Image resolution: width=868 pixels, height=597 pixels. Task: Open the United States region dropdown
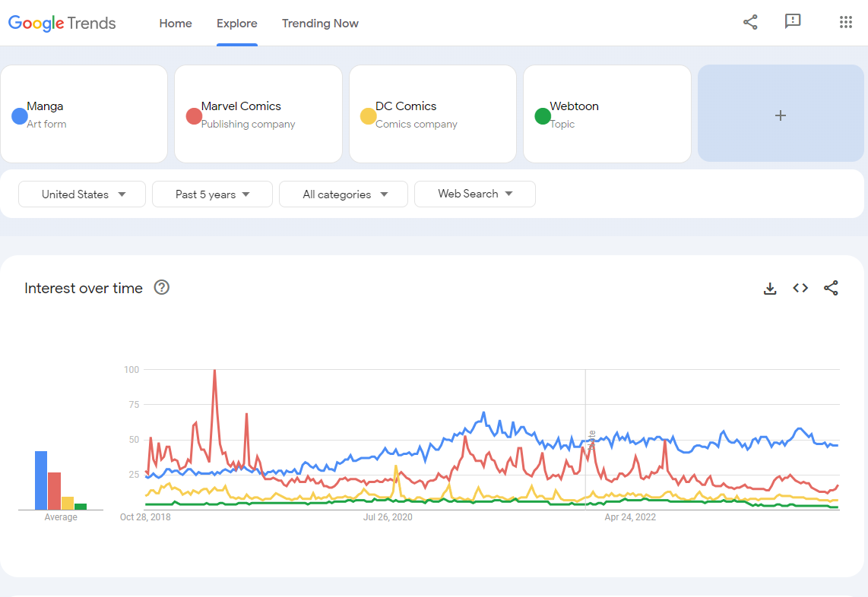83,194
